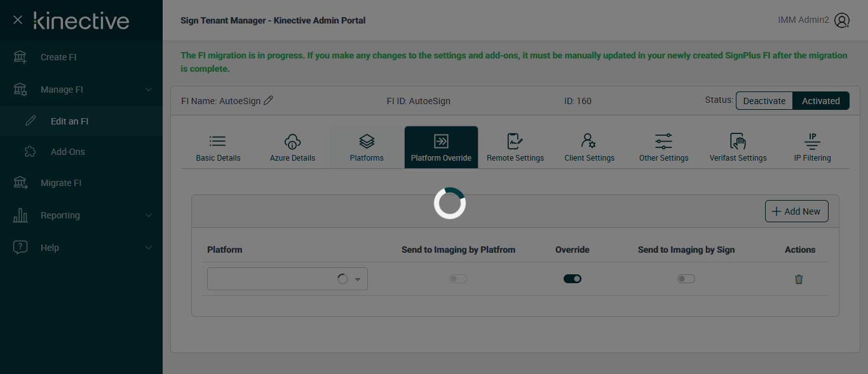Delete the platform override row with trash icon
Image resolution: width=868 pixels, height=374 pixels.
click(x=799, y=279)
